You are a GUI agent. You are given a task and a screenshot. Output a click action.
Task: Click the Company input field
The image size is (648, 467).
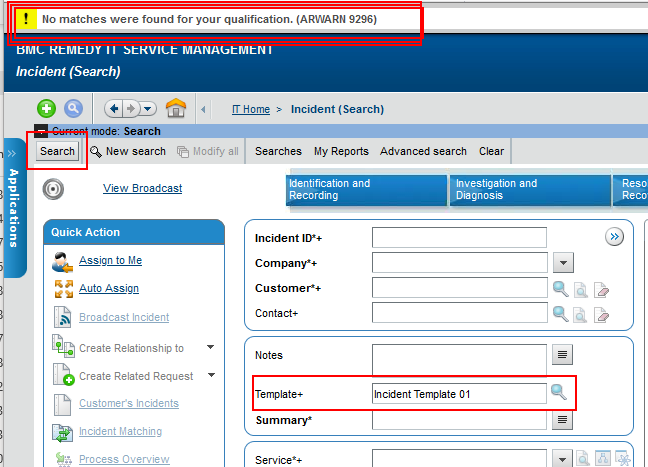tap(460, 262)
